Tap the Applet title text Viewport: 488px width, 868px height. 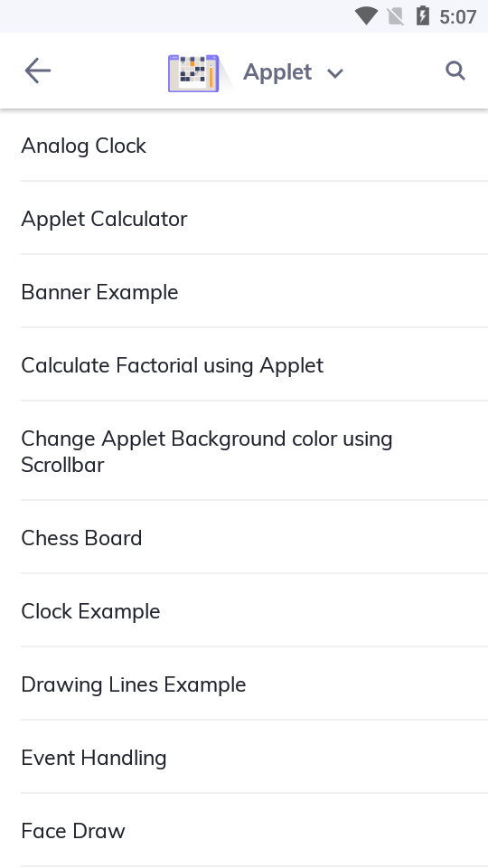click(x=277, y=72)
